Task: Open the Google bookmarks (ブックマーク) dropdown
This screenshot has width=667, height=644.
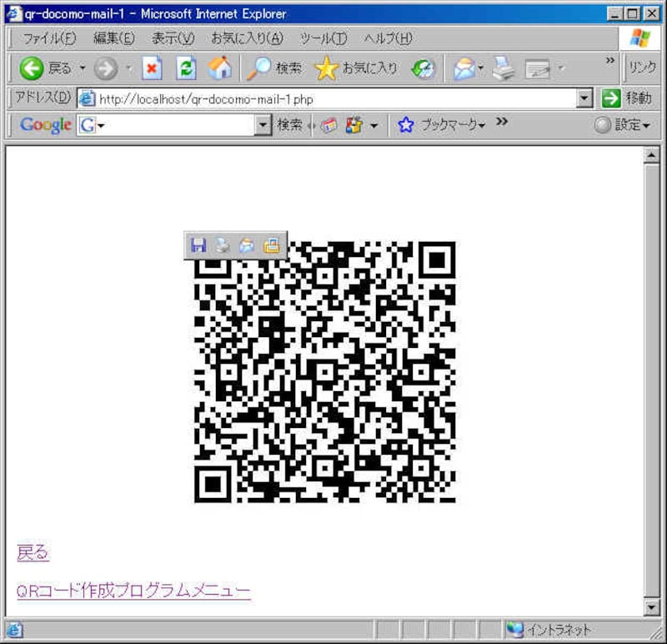Action: point(442,125)
